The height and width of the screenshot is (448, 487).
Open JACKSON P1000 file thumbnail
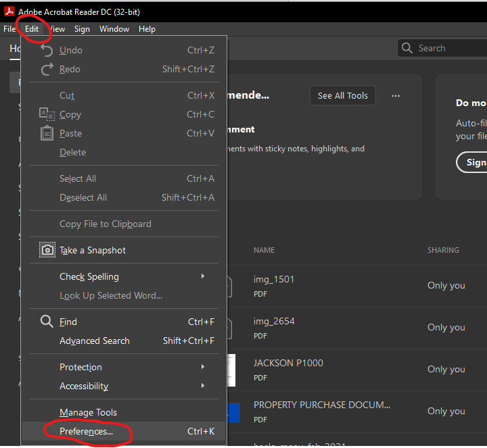click(231, 370)
